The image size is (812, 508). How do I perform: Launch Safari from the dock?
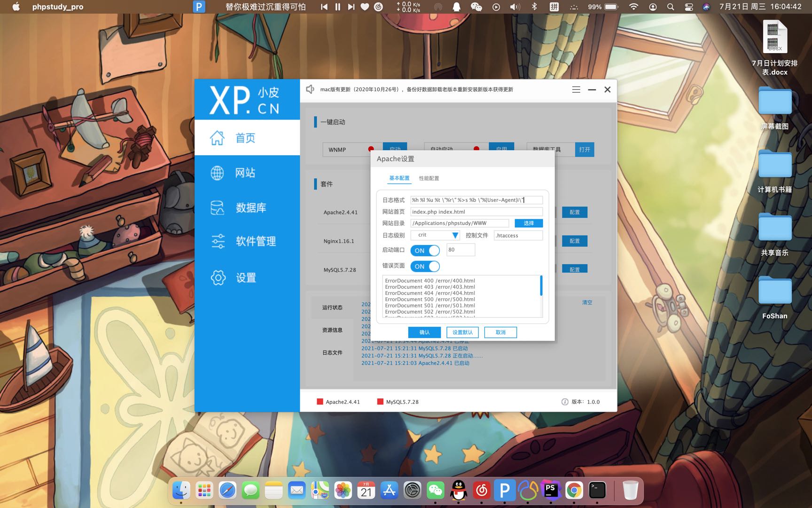click(x=227, y=491)
